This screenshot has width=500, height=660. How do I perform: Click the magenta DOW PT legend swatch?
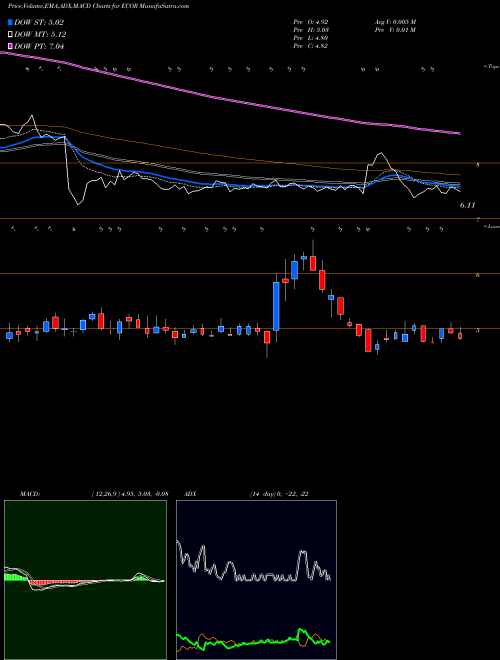tap(10, 46)
